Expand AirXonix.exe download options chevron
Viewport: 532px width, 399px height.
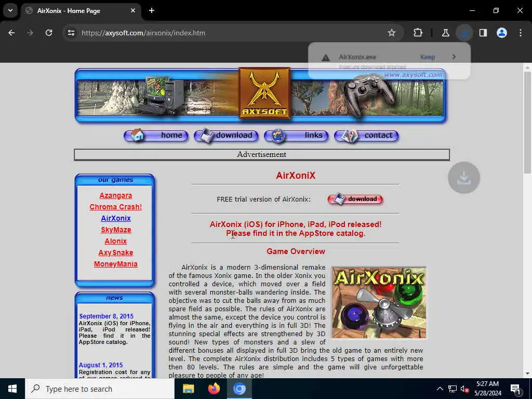454,57
